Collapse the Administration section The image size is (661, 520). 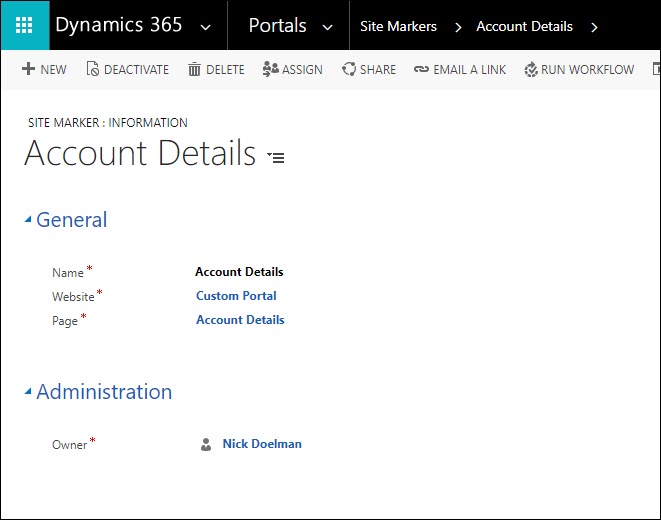pyautogui.click(x=29, y=393)
